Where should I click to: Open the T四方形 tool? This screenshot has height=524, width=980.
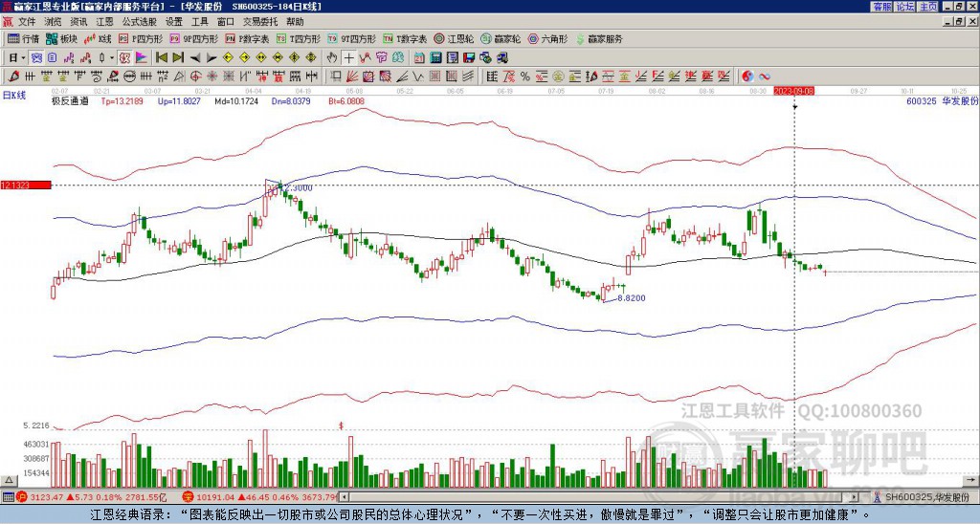click(x=299, y=38)
